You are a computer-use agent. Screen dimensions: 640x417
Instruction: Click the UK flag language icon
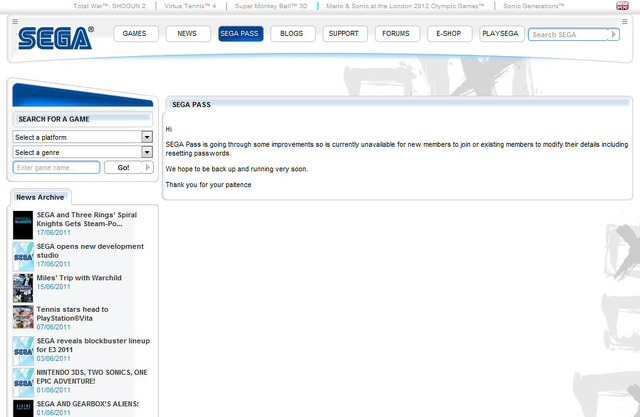(622, 6)
